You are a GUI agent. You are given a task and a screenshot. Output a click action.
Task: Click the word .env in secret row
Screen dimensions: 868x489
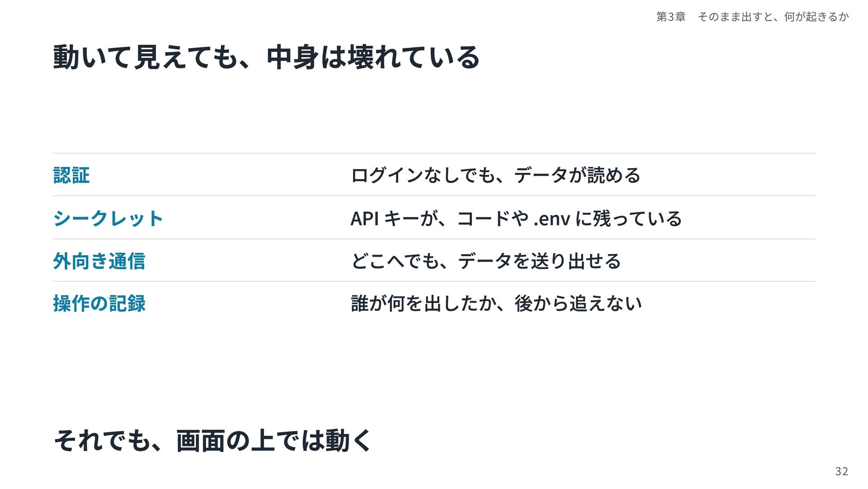coord(552,219)
